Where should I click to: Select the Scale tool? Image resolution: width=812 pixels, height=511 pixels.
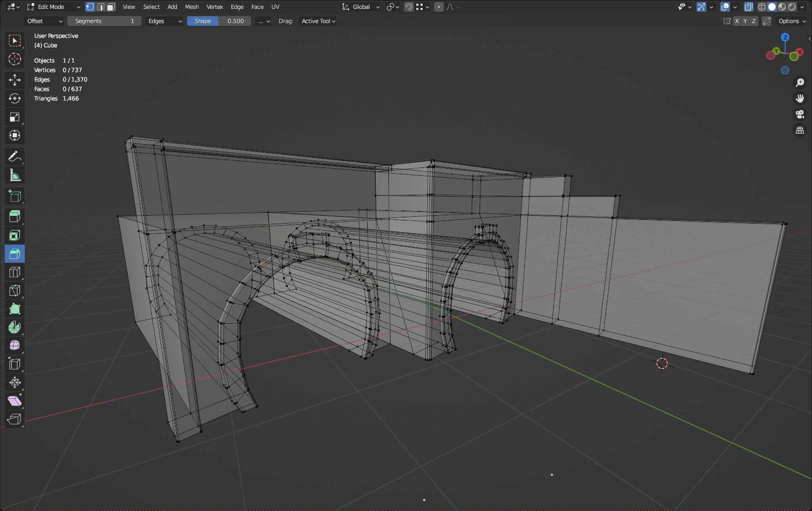[x=15, y=117]
